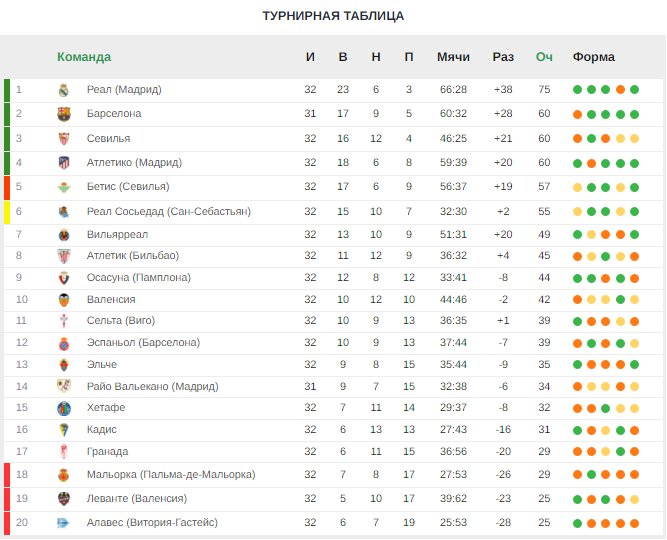
Task: Click the Levante club crest icon
Action: [x=64, y=499]
